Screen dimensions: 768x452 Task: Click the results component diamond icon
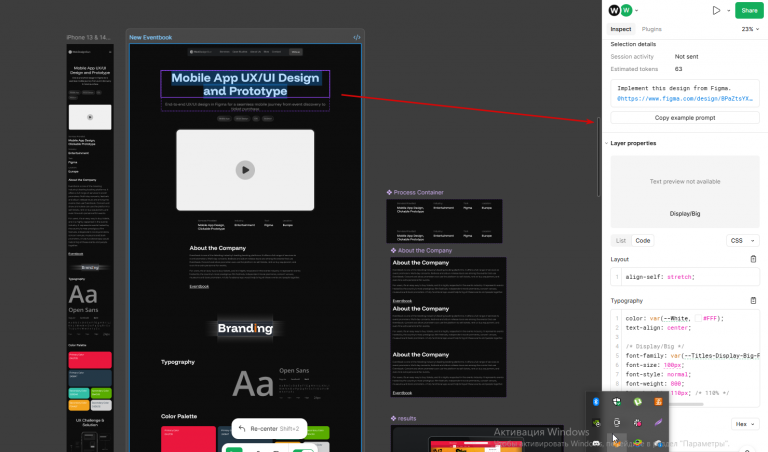(393, 418)
